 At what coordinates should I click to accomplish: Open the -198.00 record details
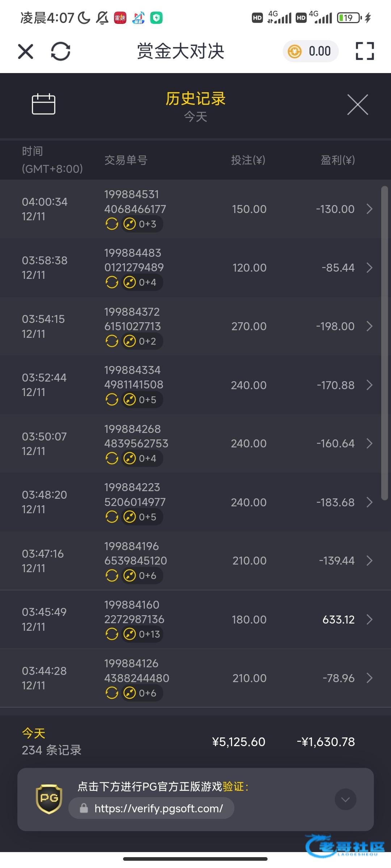[369, 326]
